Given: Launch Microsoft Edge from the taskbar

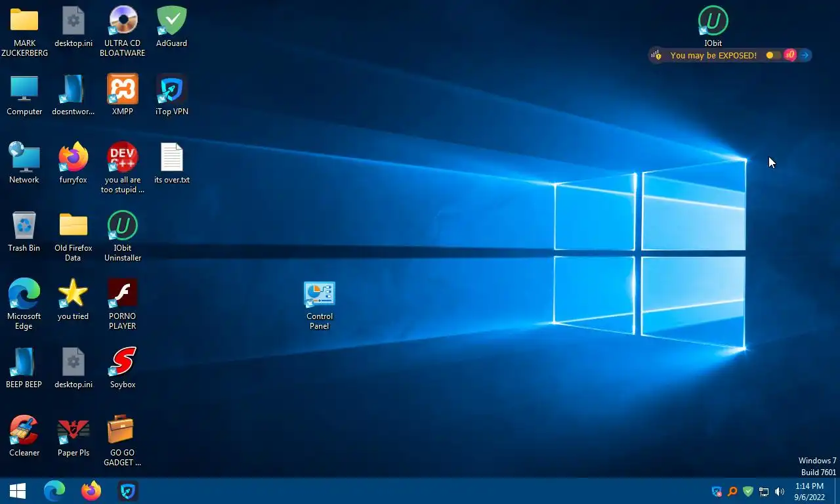Looking at the screenshot, I should (54, 491).
